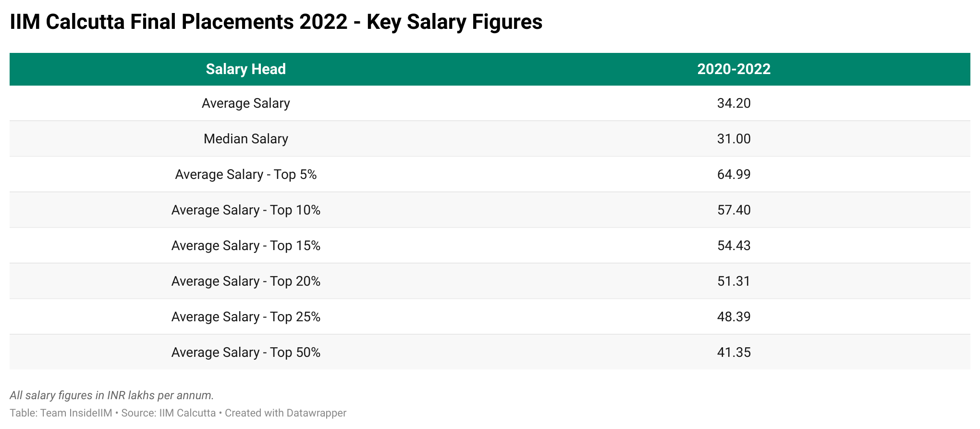Viewport: 980px width, 429px height.
Task: Click the Salary Head column header
Action: click(x=245, y=69)
